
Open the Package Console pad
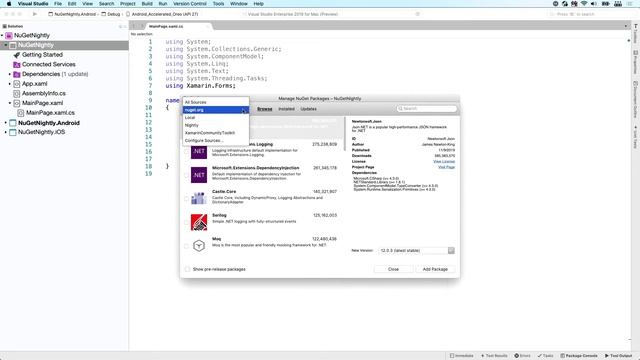coord(579,356)
